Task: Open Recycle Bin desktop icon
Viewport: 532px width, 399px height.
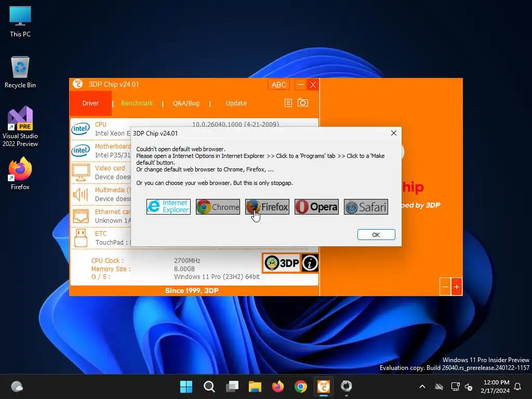Action: pyautogui.click(x=20, y=72)
